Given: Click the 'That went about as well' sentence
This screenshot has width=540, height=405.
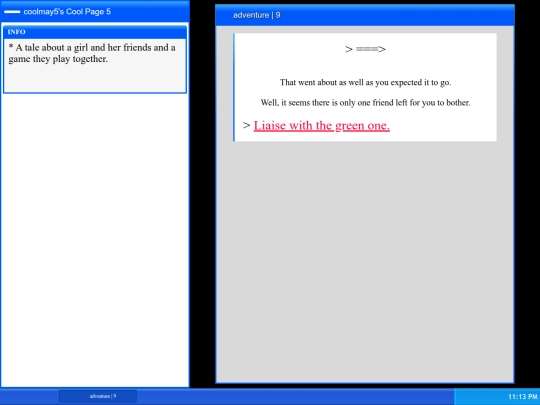Looking at the screenshot, I should click(x=365, y=82).
